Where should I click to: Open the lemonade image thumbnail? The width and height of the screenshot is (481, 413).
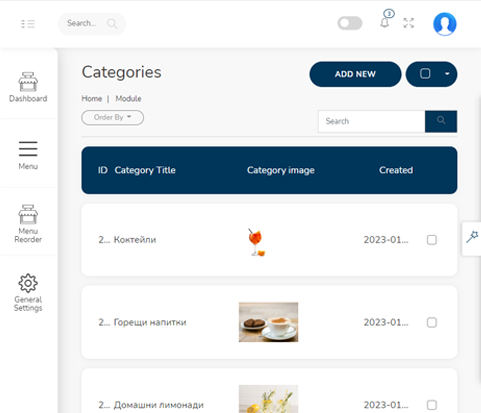click(268, 399)
